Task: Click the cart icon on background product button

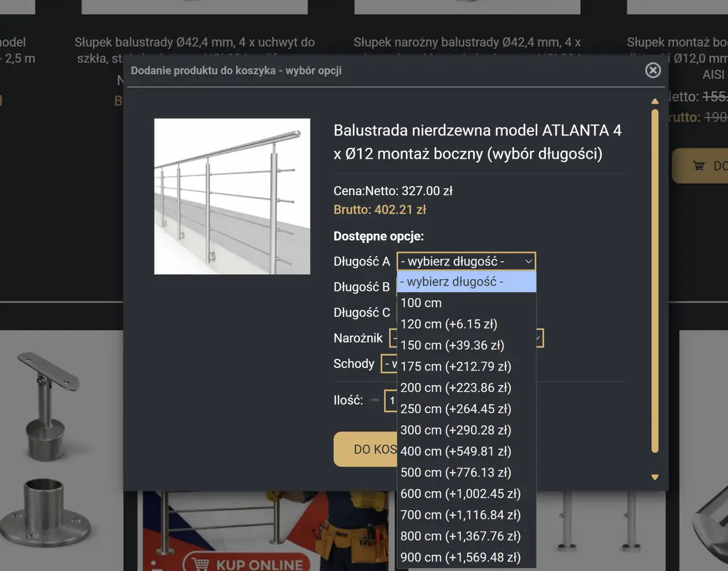Action: pyautogui.click(x=699, y=165)
